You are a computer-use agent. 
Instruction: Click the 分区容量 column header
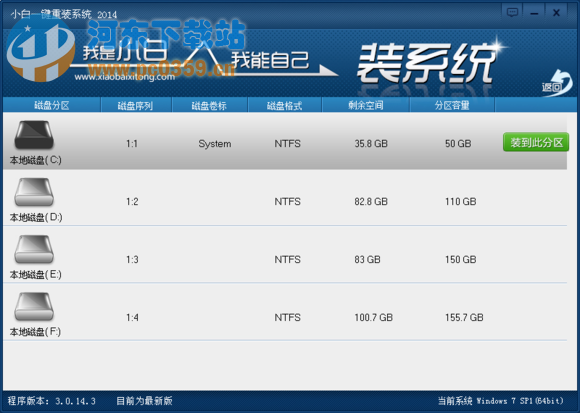pyautogui.click(x=452, y=105)
